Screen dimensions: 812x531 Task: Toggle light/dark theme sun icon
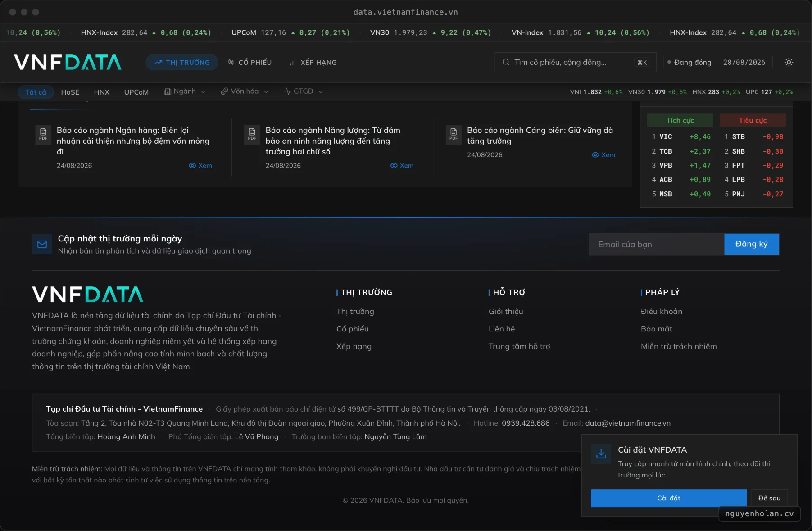[x=789, y=62]
